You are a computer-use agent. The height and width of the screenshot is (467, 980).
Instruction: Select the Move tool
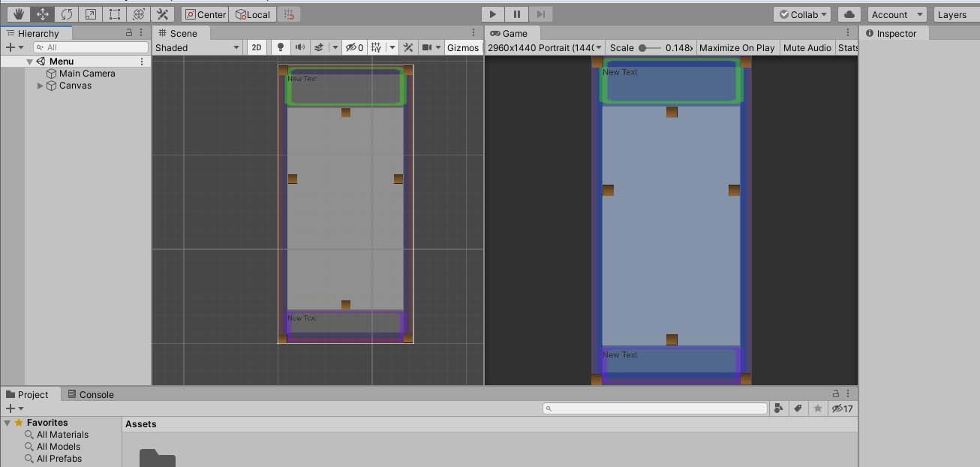click(42, 14)
